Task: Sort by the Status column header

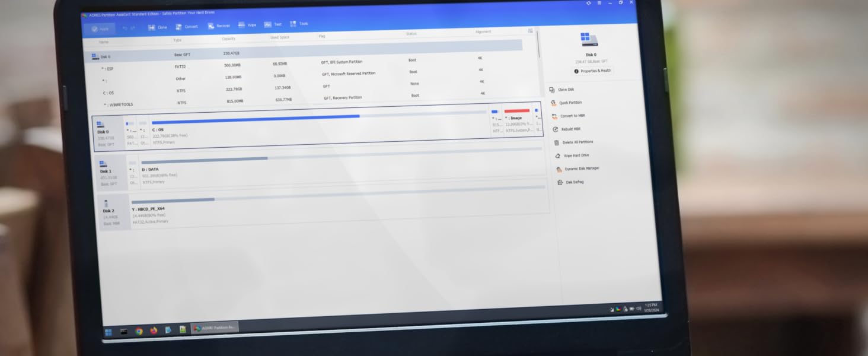Action: pos(411,34)
